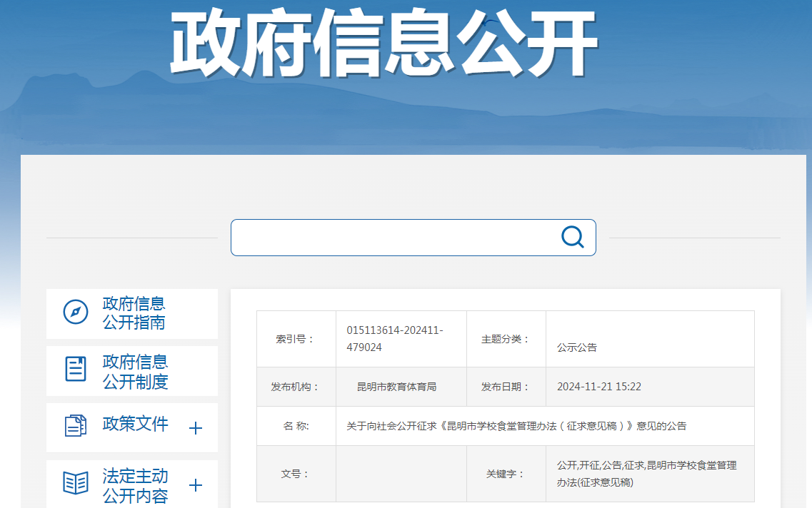Click the announcement title about 昆明市学校食堂管理办法
This screenshot has width=812, height=508.
click(x=516, y=426)
